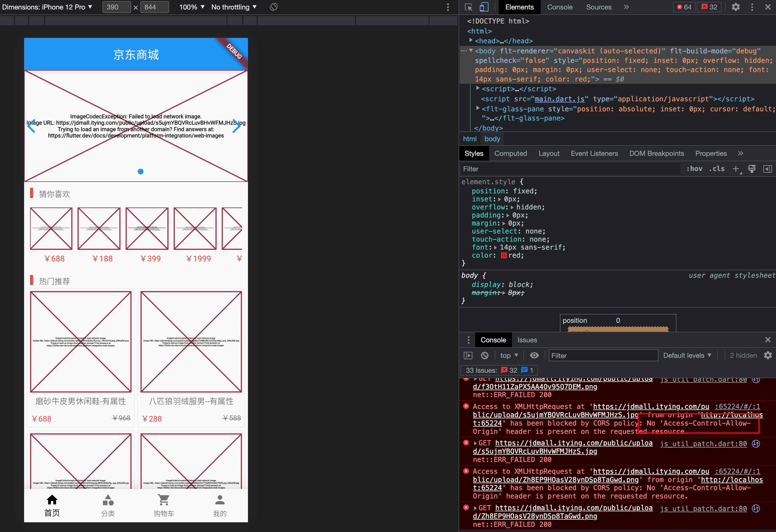Click the viewport width field 390
The width and height of the screenshot is (776, 532).
tap(117, 7)
